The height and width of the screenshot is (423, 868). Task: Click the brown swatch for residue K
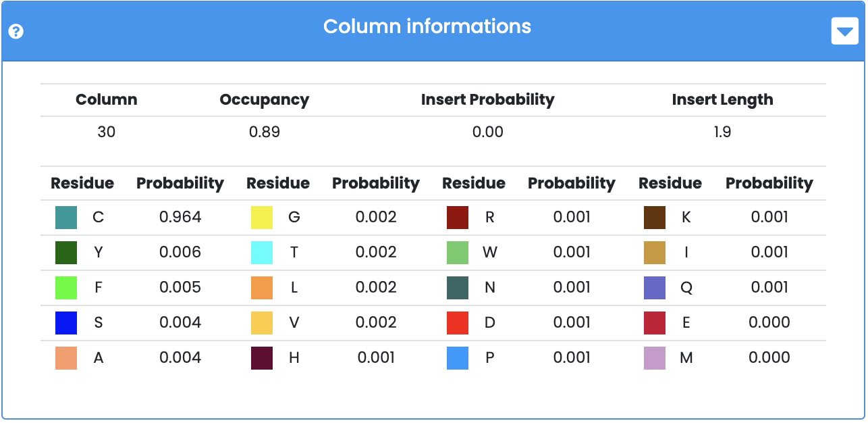(x=655, y=218)
